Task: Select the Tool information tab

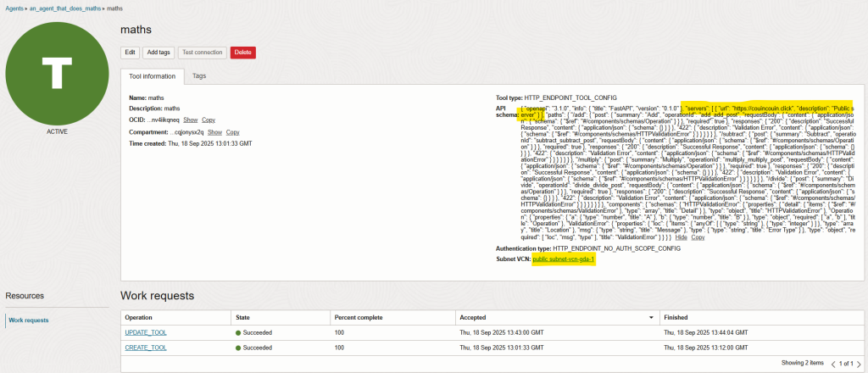Action: [153, 75]
